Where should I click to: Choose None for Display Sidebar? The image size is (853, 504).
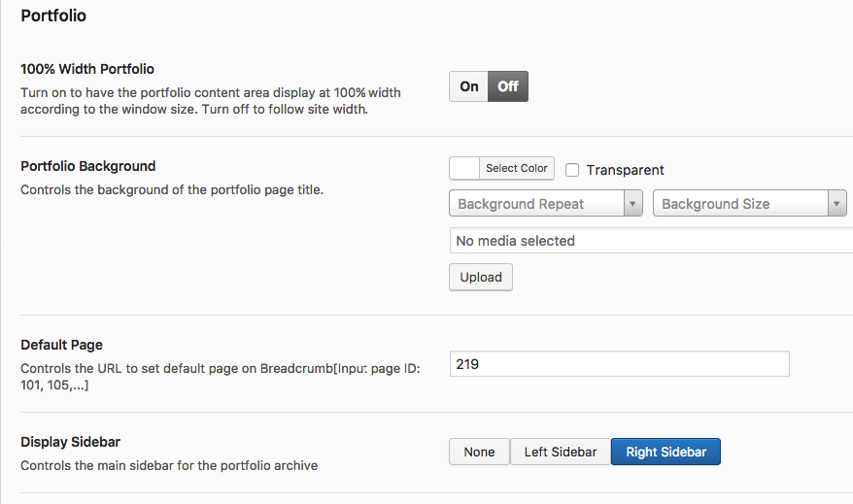(479, 452)
